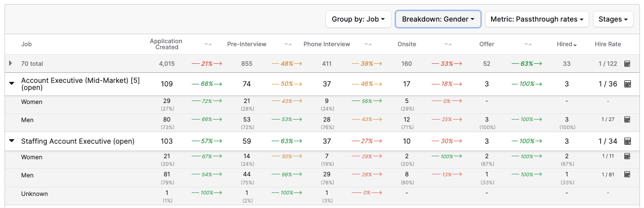644x208 pixels.
Task: Click calculator icon for Account Executive (Mid-Market) row
Action: 627,84
